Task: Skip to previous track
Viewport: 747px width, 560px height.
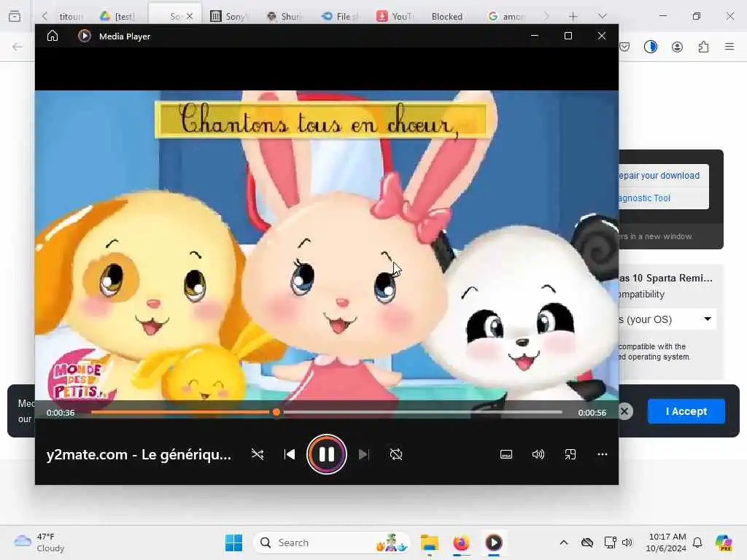Action: [x=289, y=454]
